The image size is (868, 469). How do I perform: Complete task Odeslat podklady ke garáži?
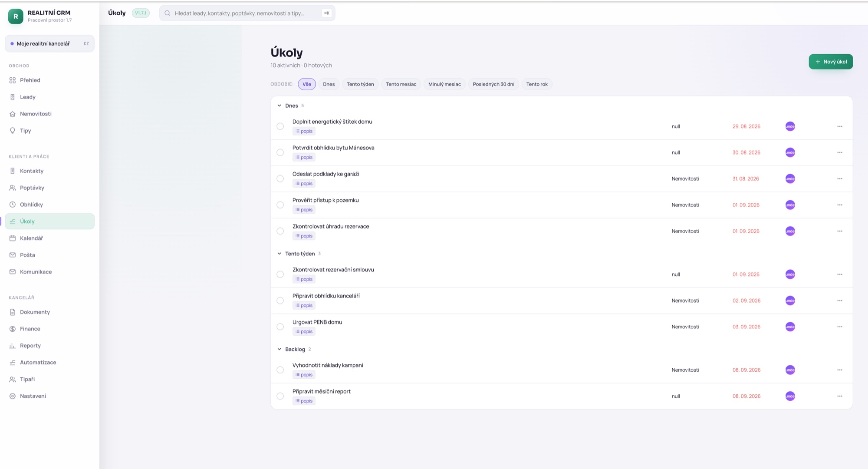pyautogui.click(x=280, y=179)
